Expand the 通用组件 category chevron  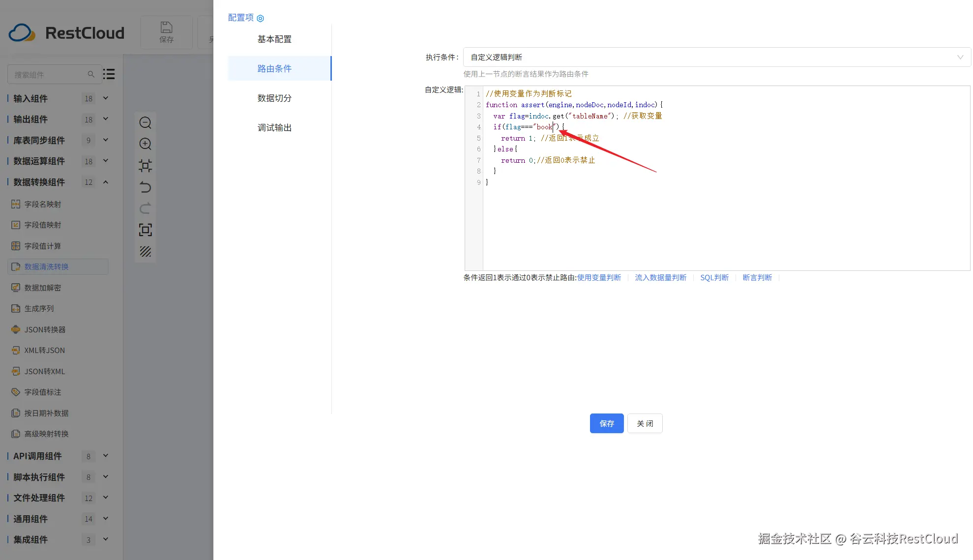pos(106,519)
